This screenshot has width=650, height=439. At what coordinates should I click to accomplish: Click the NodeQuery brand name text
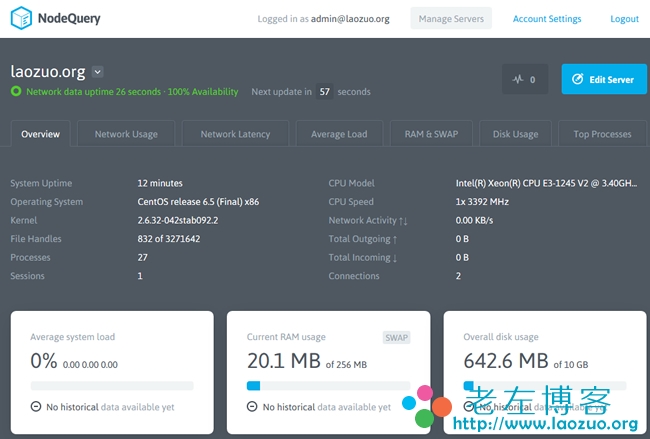coord(69,18)
